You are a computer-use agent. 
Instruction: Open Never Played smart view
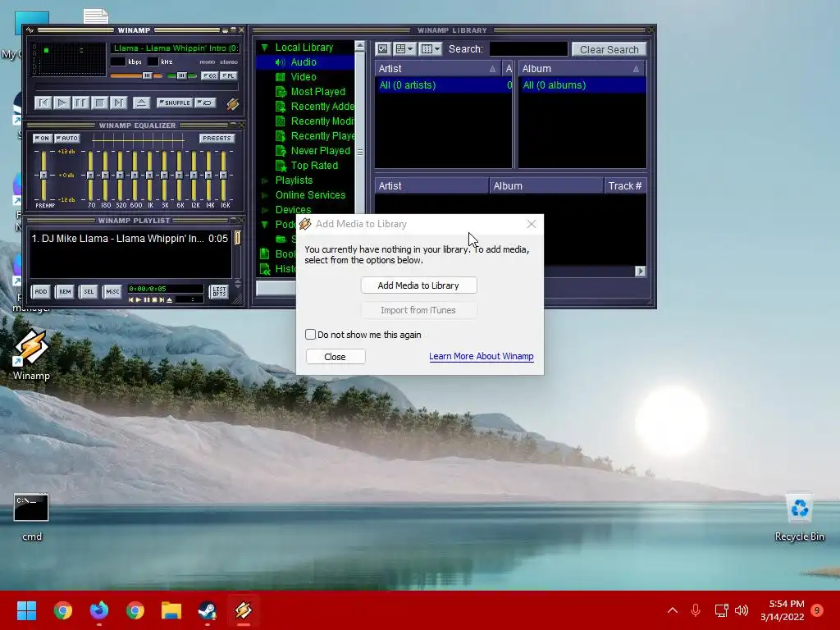click(x=321, y=151)
